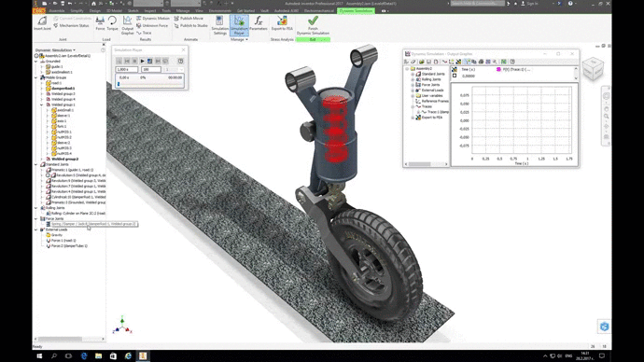This screenshot has width=644, height=362.
Task: Toggle checkbox in Output Grapher time row
Action: [455, 76]
